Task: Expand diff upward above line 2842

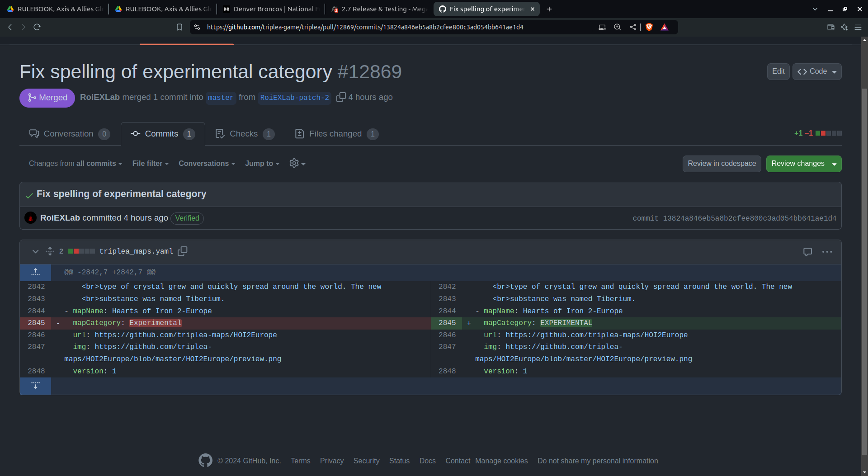Action: pos(35,272)
